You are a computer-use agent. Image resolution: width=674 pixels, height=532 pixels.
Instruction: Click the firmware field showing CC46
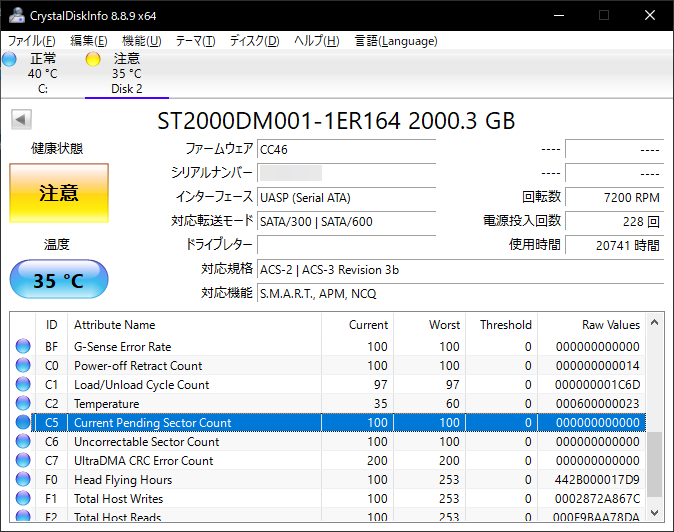coord(346,150)
